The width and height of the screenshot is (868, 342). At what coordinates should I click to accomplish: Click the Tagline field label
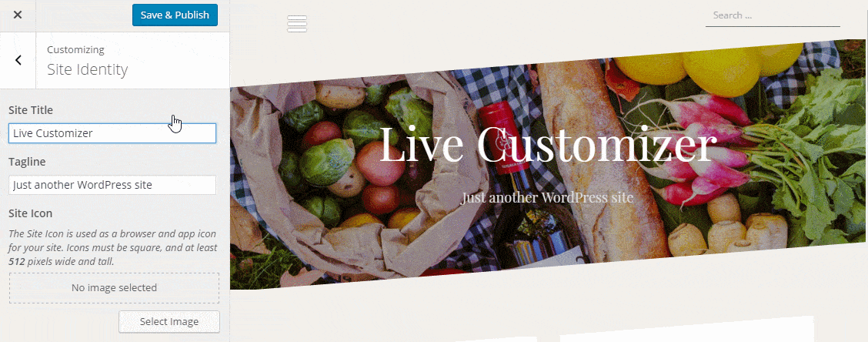click(x=27, y=162)
